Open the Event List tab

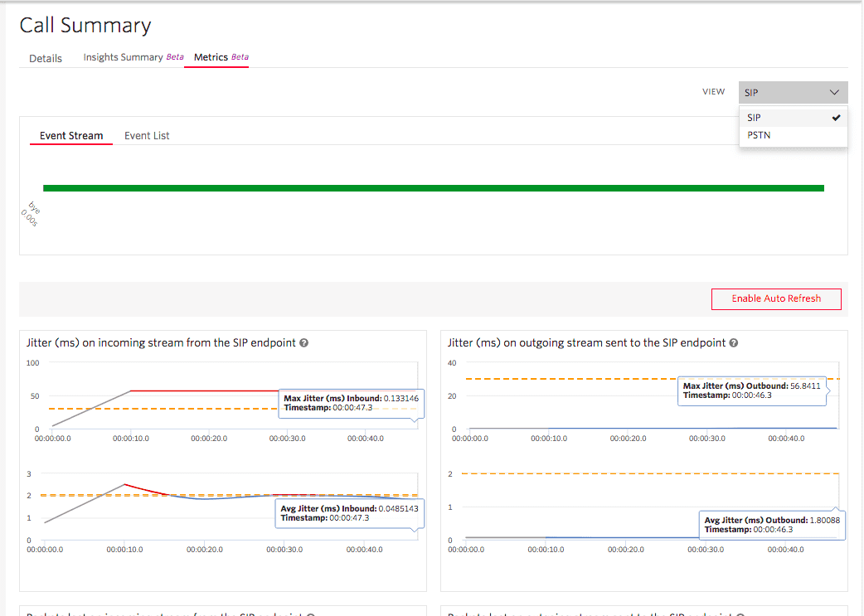(147, 136)
